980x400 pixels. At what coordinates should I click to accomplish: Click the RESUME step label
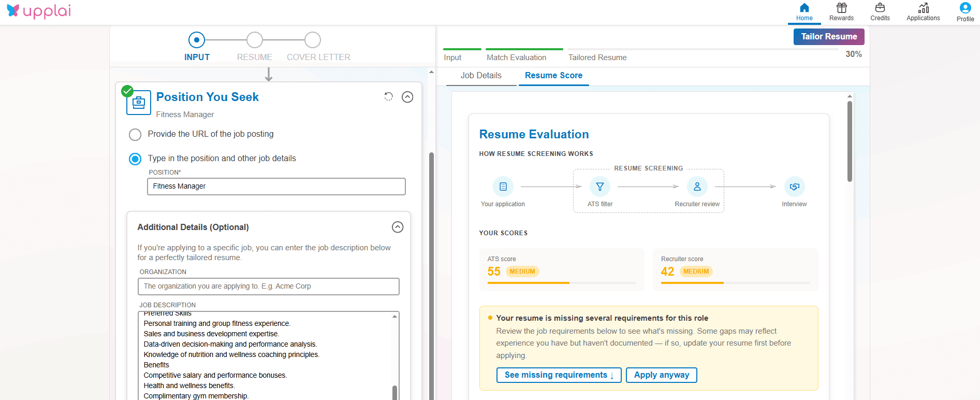[255, 57]
